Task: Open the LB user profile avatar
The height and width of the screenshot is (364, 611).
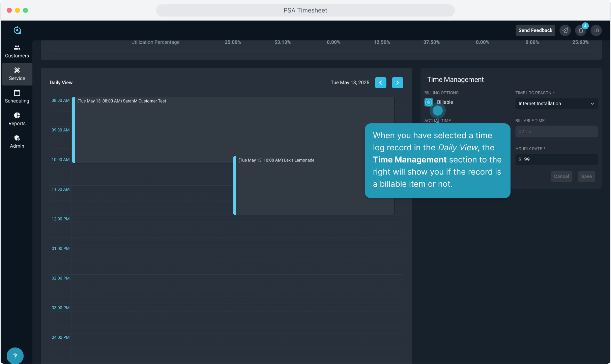Action: [x=596, y=30]
